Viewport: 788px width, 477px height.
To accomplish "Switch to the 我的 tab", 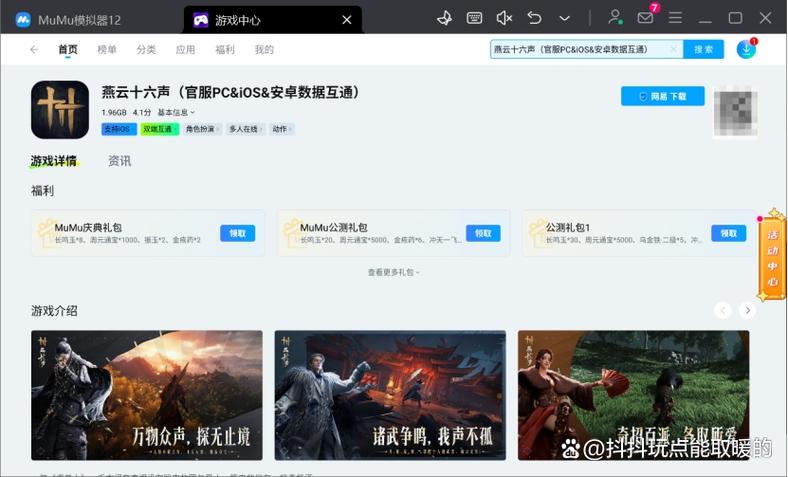I will pyautogui.click(x=264, y=49).
